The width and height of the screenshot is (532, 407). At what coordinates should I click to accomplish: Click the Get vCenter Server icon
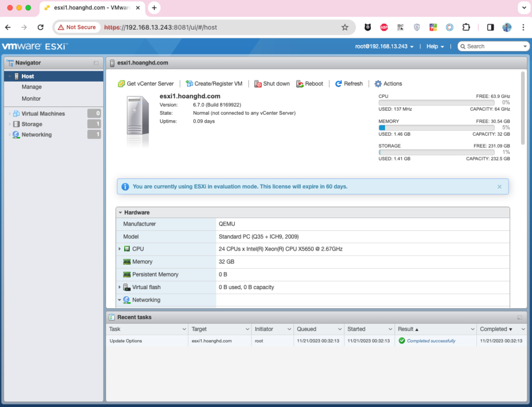(x=121, y=84)
